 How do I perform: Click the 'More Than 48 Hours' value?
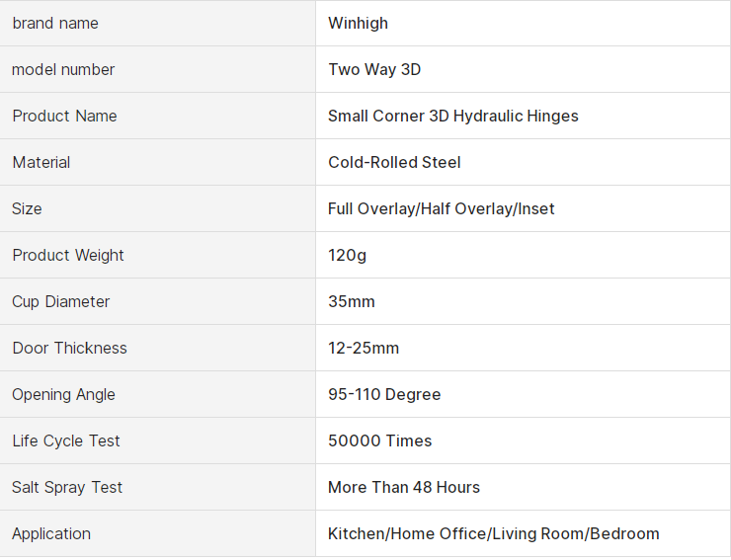(x=404, y=487)
